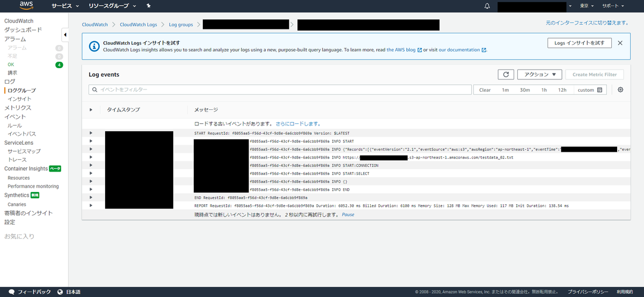Screen dimensions: 644x297
Task: Open the AWS blog external link
Action: (x=404, y=50)
